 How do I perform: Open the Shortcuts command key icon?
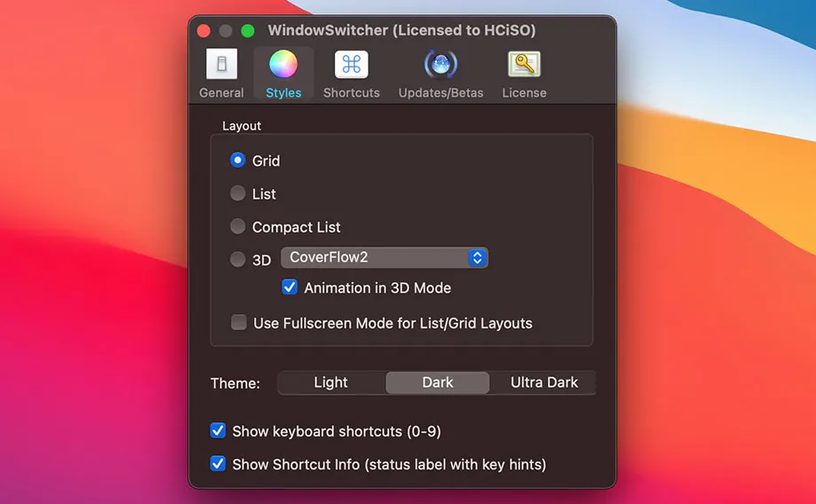(352, 65)
